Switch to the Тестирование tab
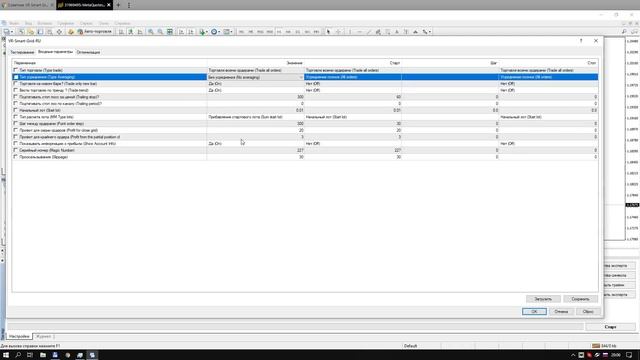The width and height of the screenshot is (640, 360). point(22,52)
